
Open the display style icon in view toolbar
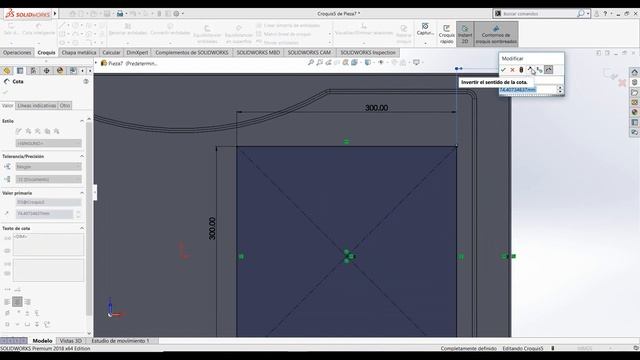click(369, 62)
